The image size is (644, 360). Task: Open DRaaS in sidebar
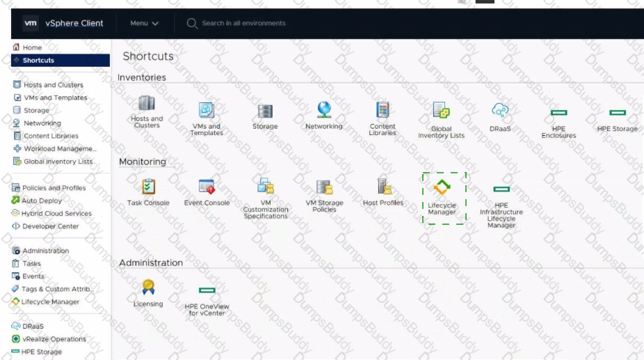(33, 327)
